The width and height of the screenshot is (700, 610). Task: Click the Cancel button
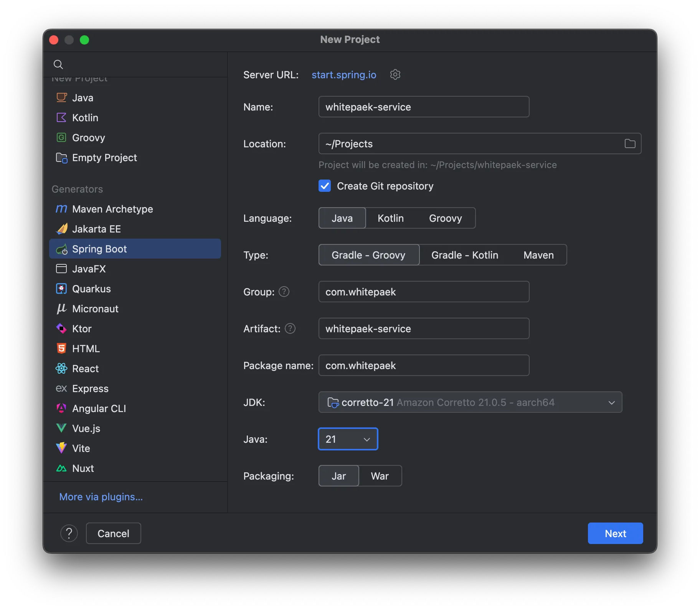click(x=113, y=533)
